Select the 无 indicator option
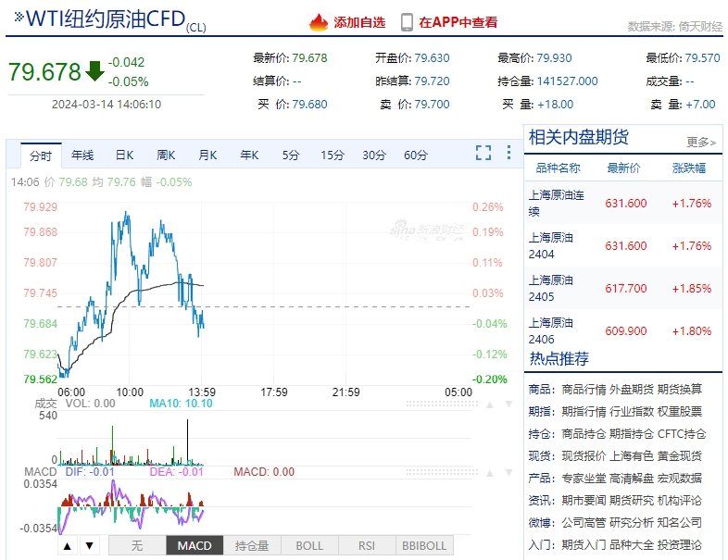Image resolution: width=728 pixels, height=560 pixels. [x=137, y=545]
